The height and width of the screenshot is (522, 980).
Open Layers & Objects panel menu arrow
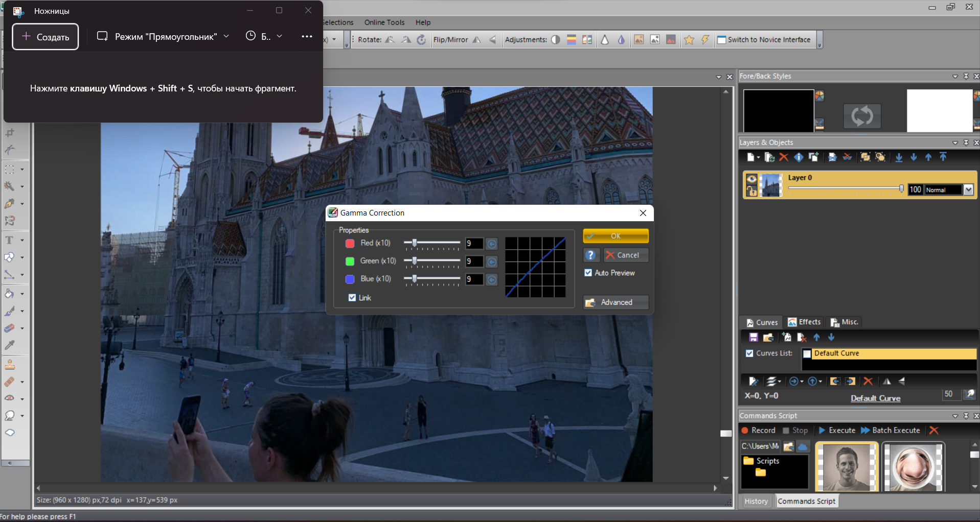[x=955, y=143]
